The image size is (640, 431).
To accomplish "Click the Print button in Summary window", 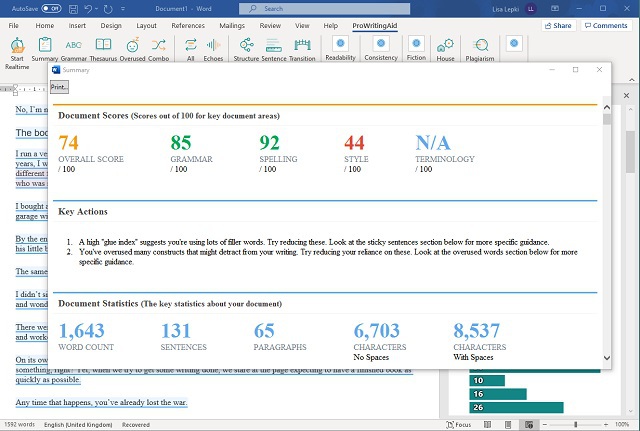I will [x=59, y=87].
